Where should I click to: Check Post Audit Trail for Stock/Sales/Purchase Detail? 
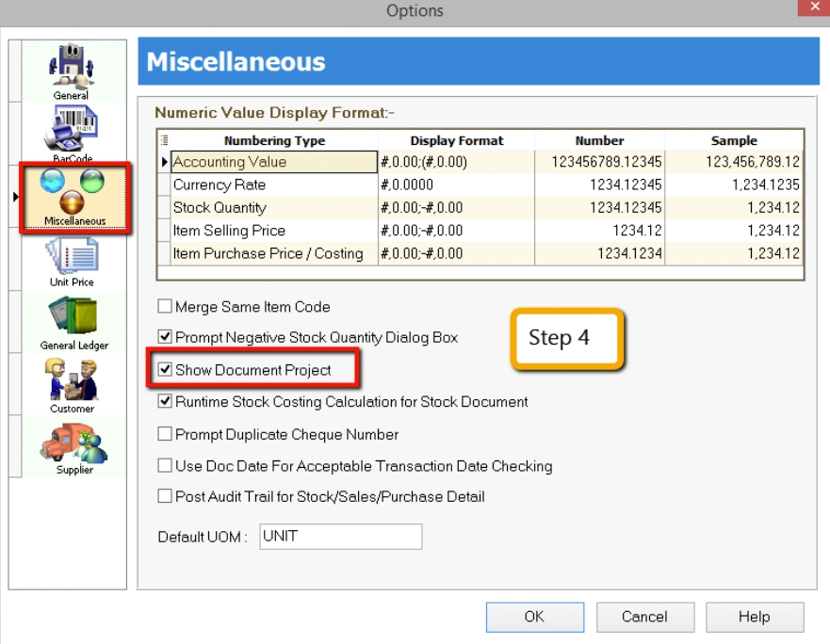(x=166, y=496)
